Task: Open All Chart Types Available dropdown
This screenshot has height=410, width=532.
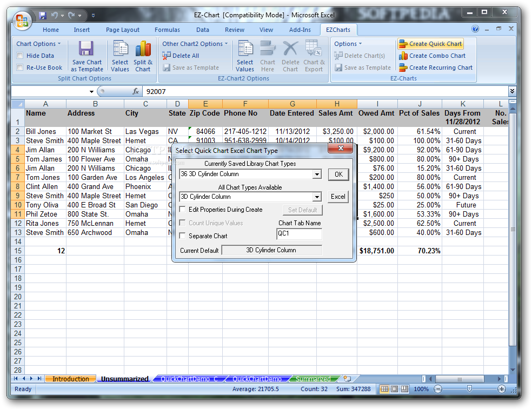Action: point(317,197)
